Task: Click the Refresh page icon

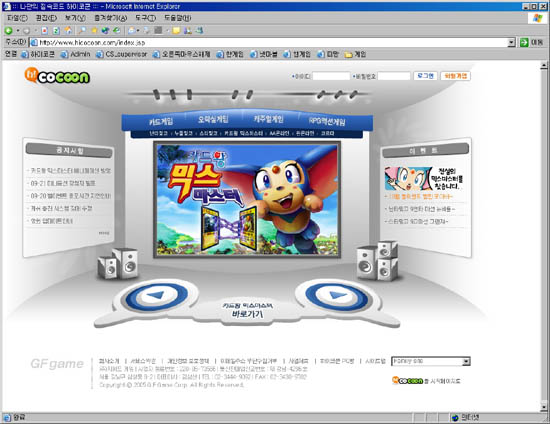Action: [x=56, y=31]
